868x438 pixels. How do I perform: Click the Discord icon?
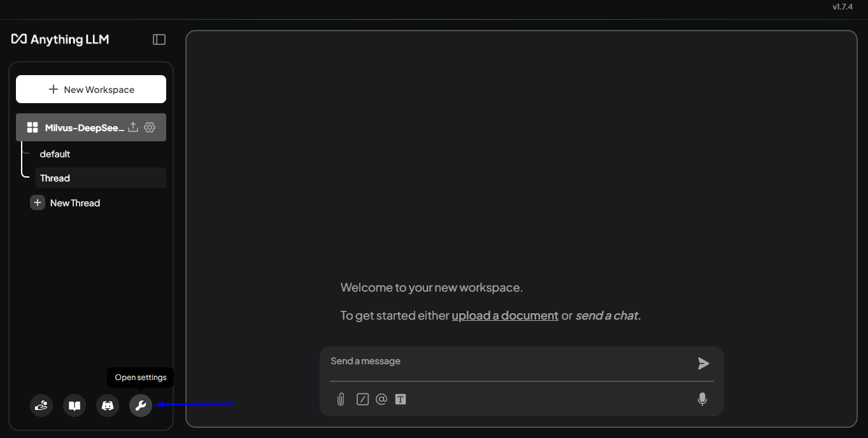point(108,406)
